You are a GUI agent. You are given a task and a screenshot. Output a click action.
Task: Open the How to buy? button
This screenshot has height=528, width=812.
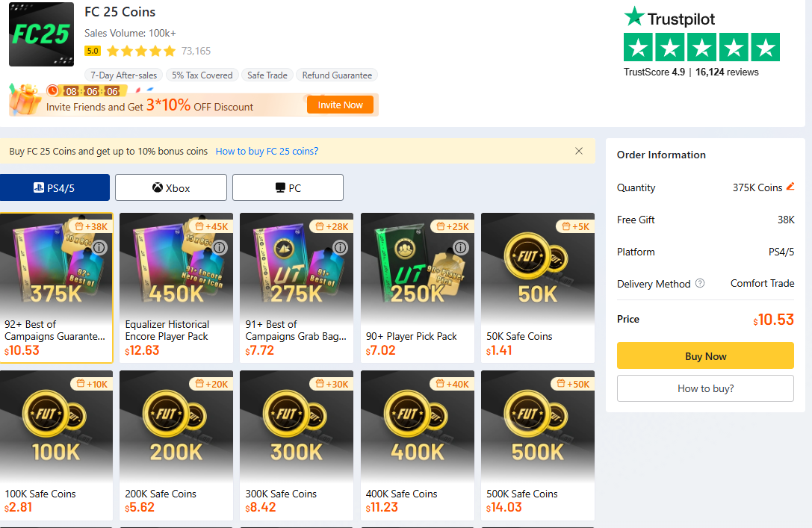tap(705, 388)
